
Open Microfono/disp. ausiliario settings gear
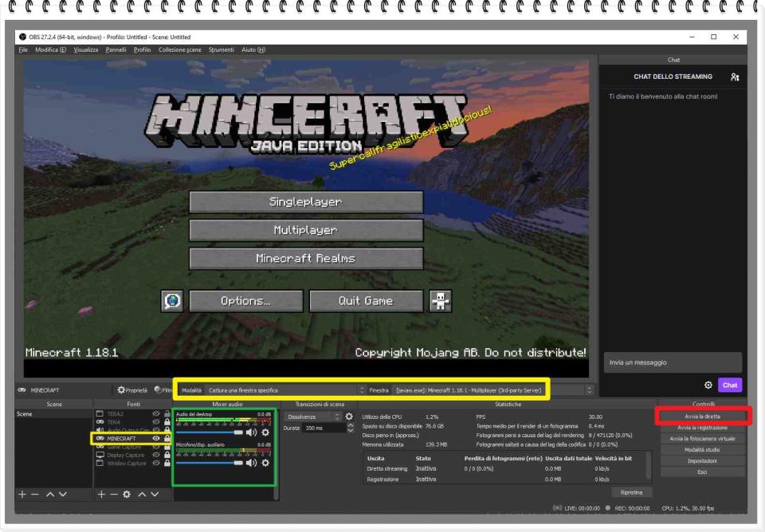coord(265,462)
